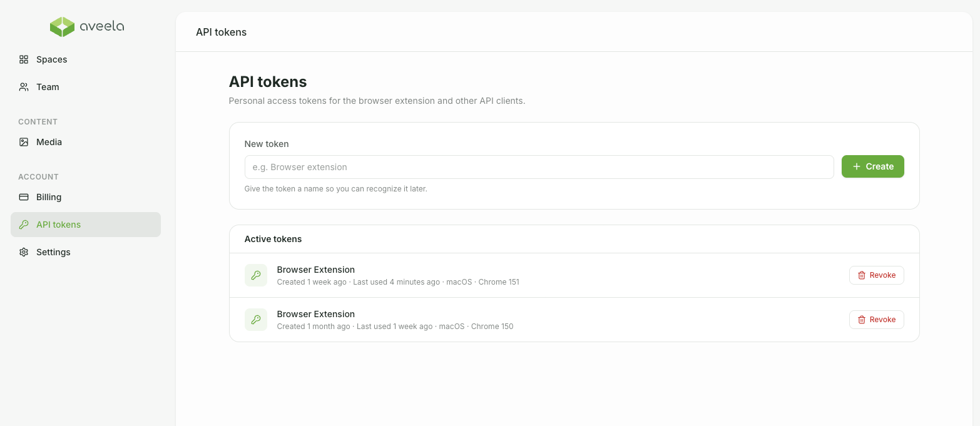Click the first Browser Extension token name

(316, 270)
